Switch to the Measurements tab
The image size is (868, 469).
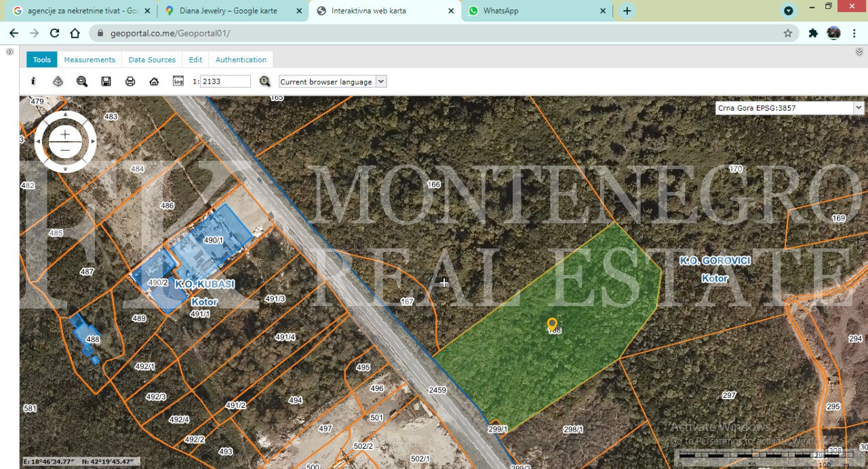(x=90, y=60)
